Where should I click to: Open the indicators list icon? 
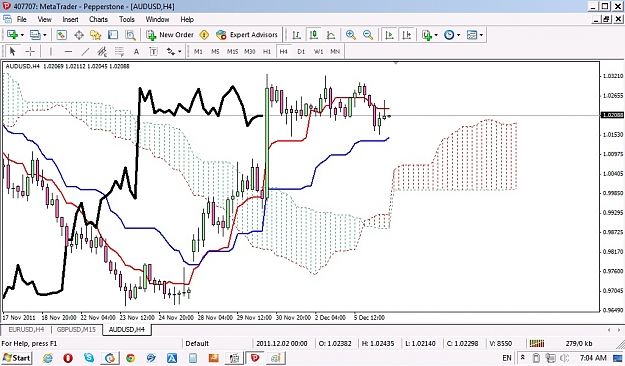pyautogui.click(x=427, y=35)
